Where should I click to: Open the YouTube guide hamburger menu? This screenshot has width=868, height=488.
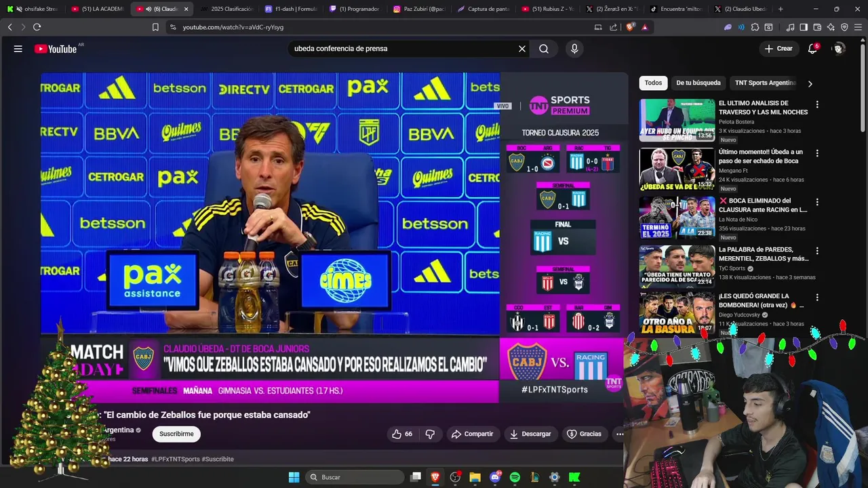click(x=18, y=49)
